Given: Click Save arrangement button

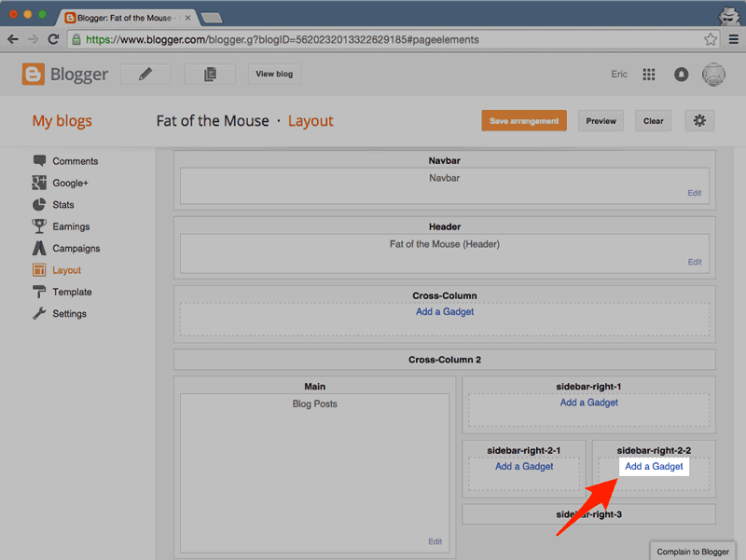Looking at the screenshot, I should click(x=524, y=121).
